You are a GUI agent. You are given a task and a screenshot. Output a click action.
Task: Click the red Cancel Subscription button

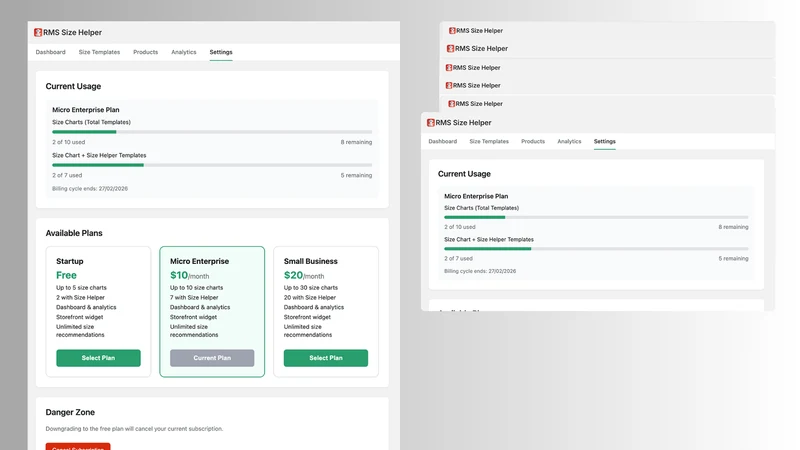(78, 446)
